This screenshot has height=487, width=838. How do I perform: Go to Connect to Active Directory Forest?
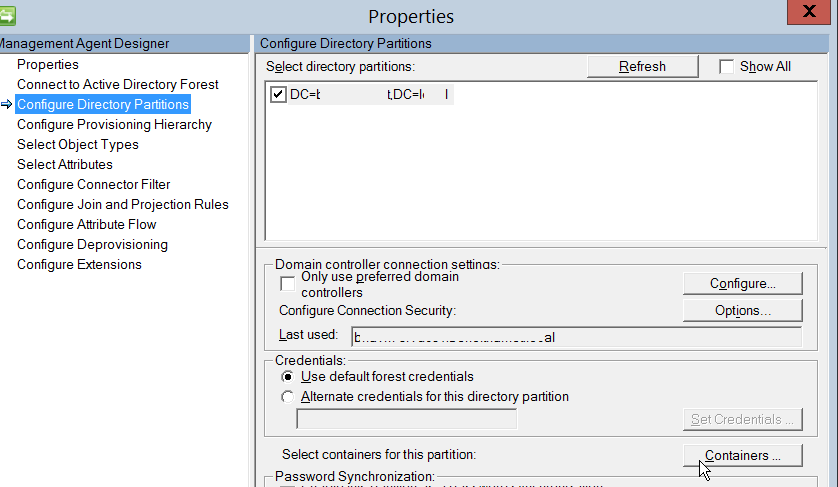pos(117,85)
